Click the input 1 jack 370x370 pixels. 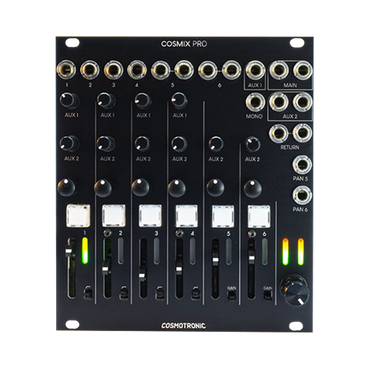(67, 70)
